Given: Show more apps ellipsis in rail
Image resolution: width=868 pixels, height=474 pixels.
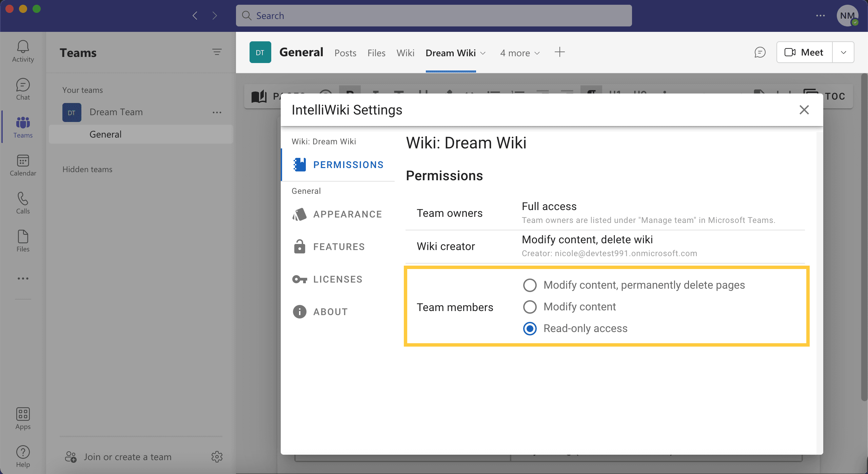Looking at the screenshot, I should pyautogui.click(x=23, y=279).
